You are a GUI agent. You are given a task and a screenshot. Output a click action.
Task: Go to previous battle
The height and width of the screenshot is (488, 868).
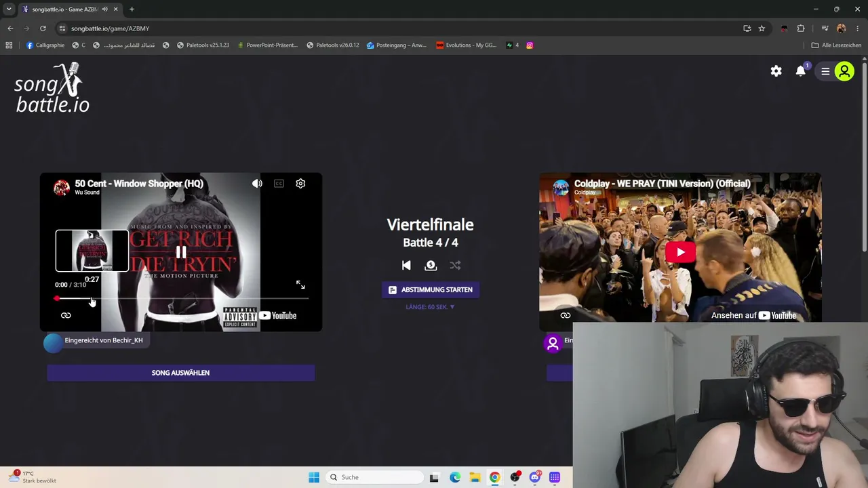click(x=406, y=266)
